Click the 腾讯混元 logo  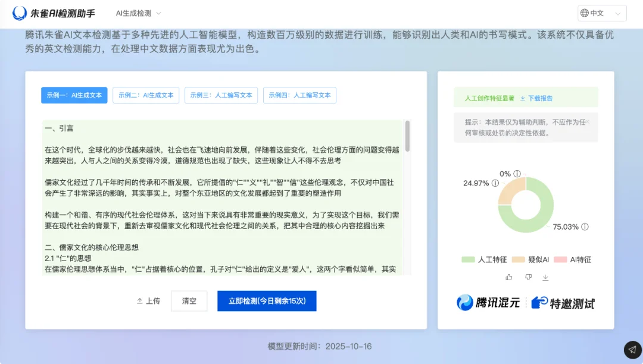coord(488,303)
